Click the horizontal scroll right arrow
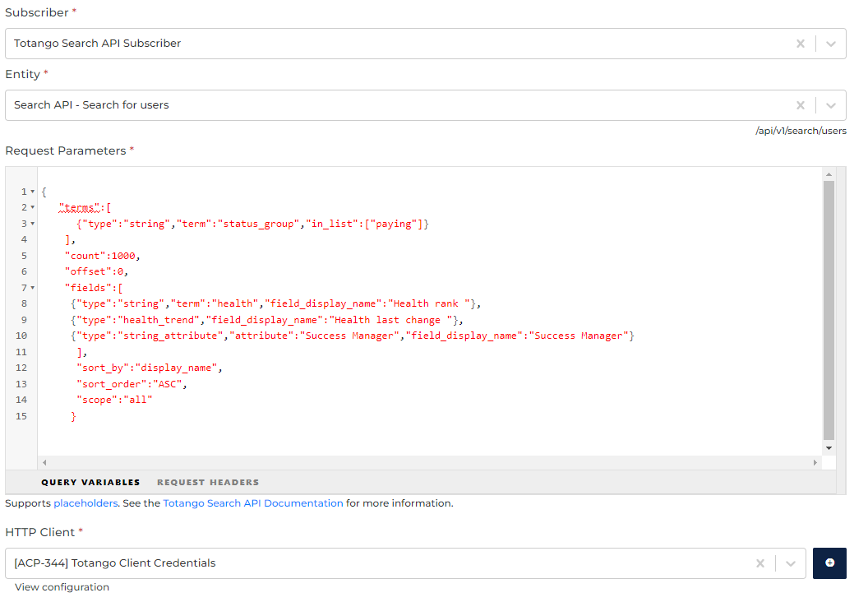This screenshot has width=868, height=602. pyautogui.click(x=815, y=463)
